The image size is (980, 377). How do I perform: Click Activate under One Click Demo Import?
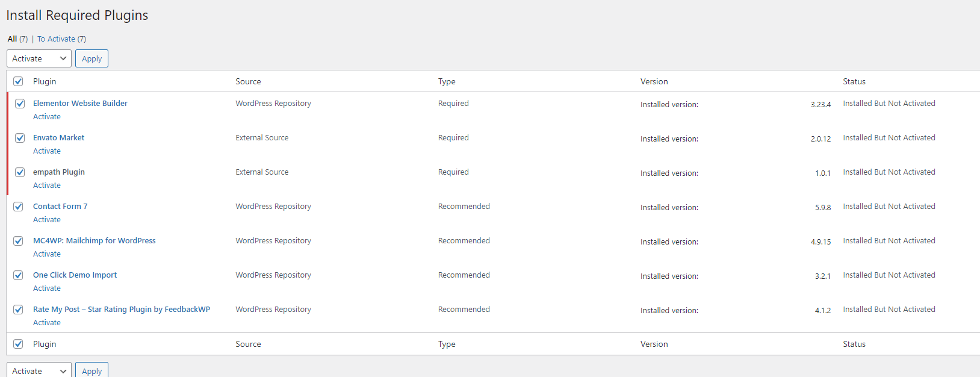tap(47, 288)
